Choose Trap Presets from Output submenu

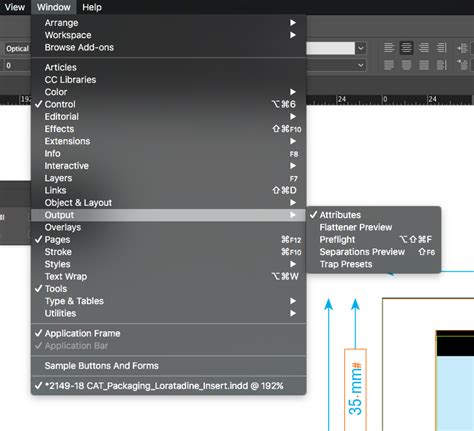[374, 264]
